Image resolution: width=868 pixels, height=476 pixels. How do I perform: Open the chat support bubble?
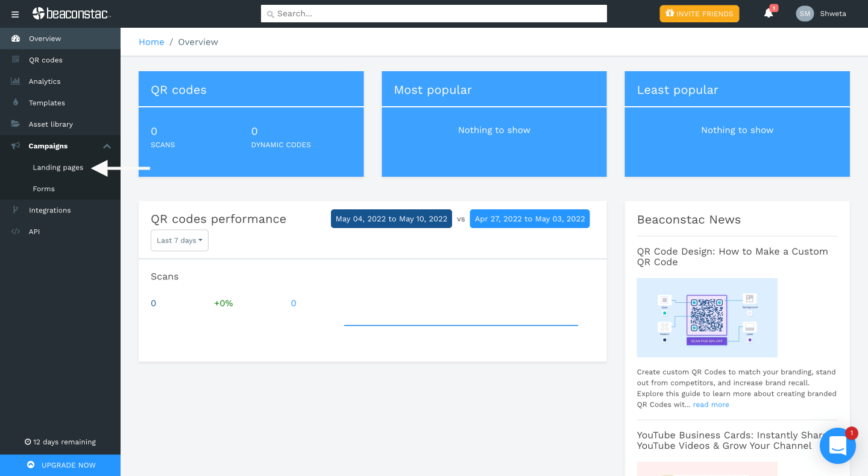(838, 446)
